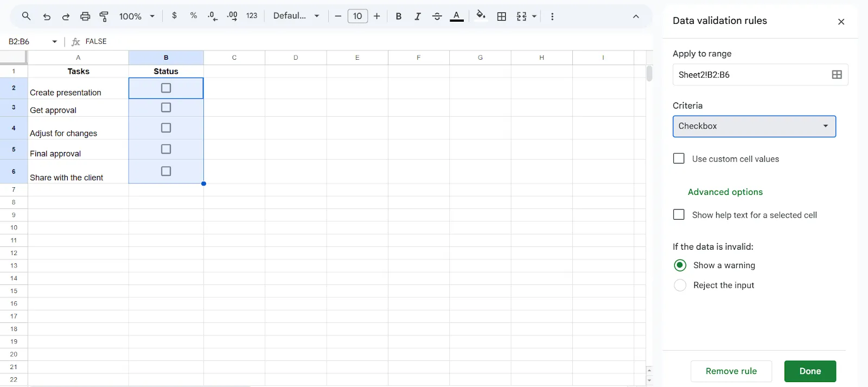Collapse the toolbar with the caret

point(636,16)
